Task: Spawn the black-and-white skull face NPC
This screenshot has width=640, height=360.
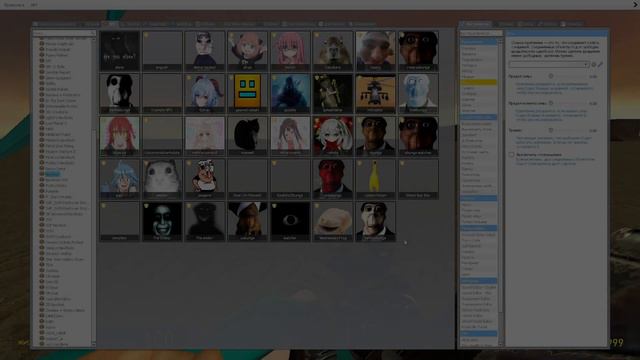Action: click(120, 93)
